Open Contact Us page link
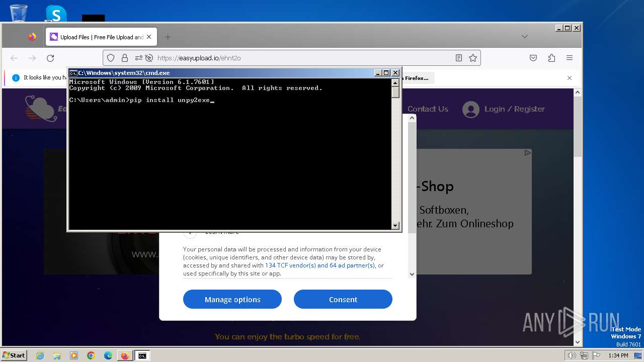This screenshot has width=644, height=362. tap(428, 109)
